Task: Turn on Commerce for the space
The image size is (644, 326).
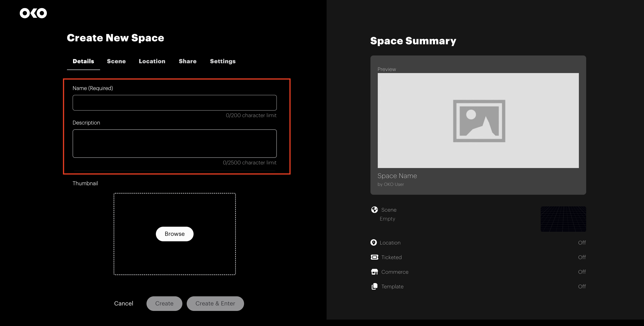Action: point(582,272)
